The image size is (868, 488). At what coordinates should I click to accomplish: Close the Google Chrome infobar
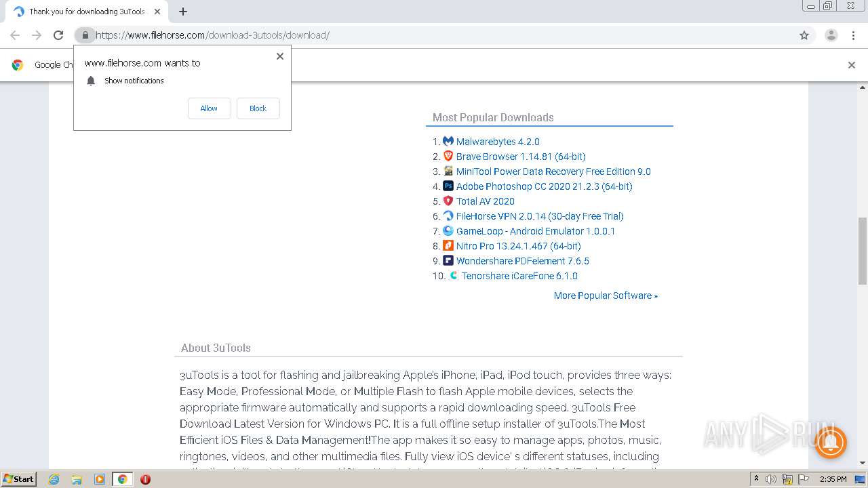pyautogui.click(x=852, y=65)
